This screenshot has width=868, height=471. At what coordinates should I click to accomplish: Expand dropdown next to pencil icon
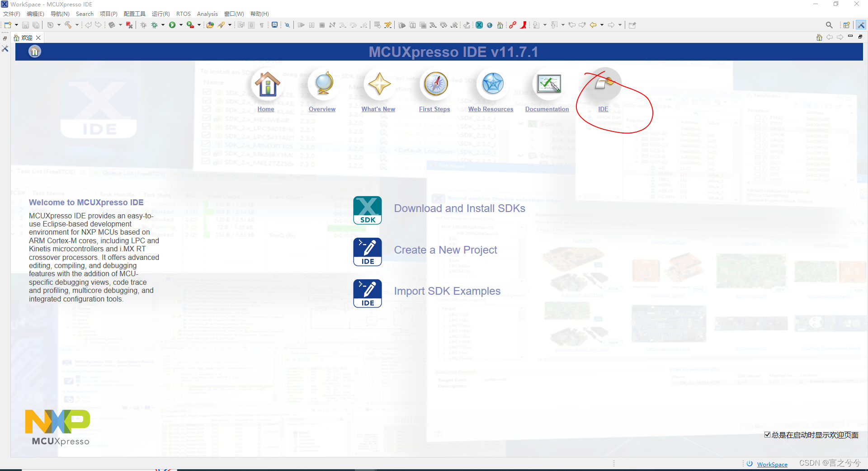[230, 25]
